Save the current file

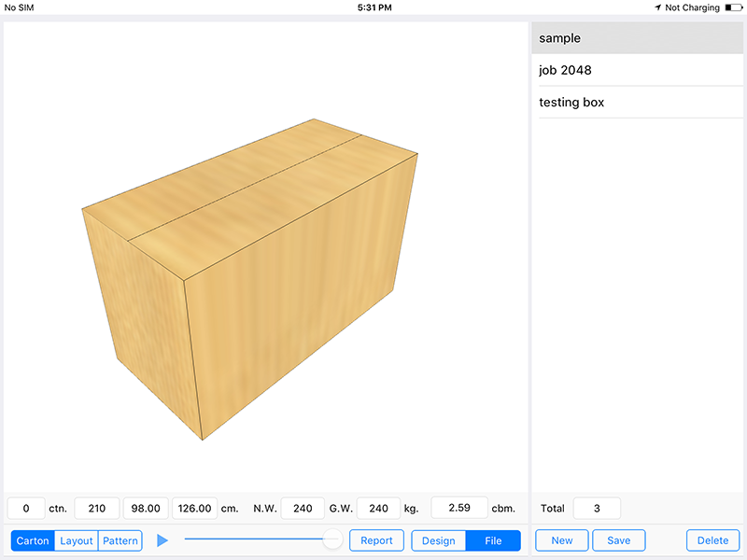[619, 540]
